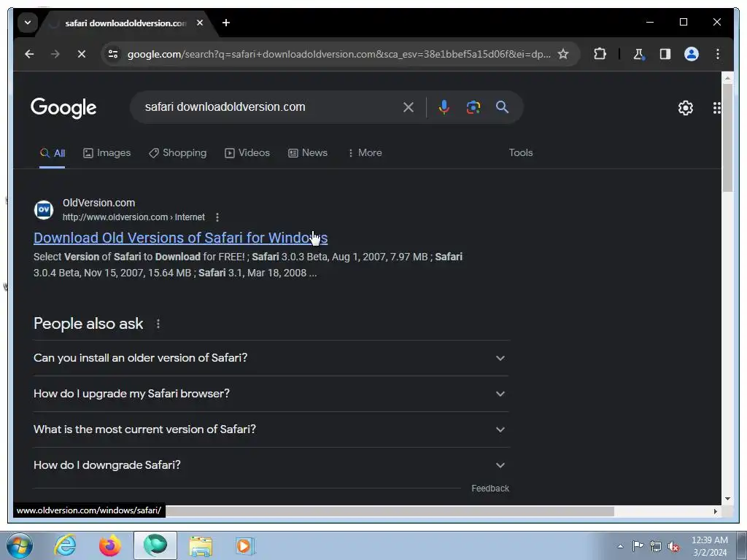747x560 pixels.
Task: Click the OldVersion.com site favicon
Action: point(44,209)
